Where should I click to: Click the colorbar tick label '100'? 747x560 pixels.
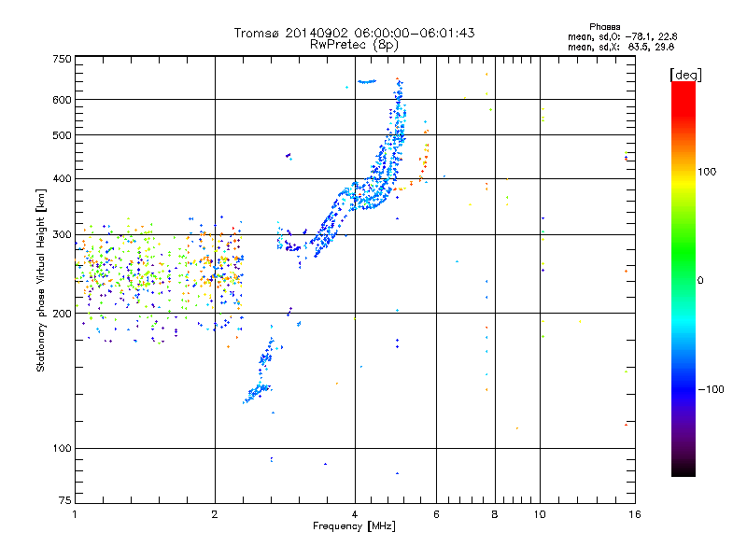pyautogui.click(x=707, y=172)
